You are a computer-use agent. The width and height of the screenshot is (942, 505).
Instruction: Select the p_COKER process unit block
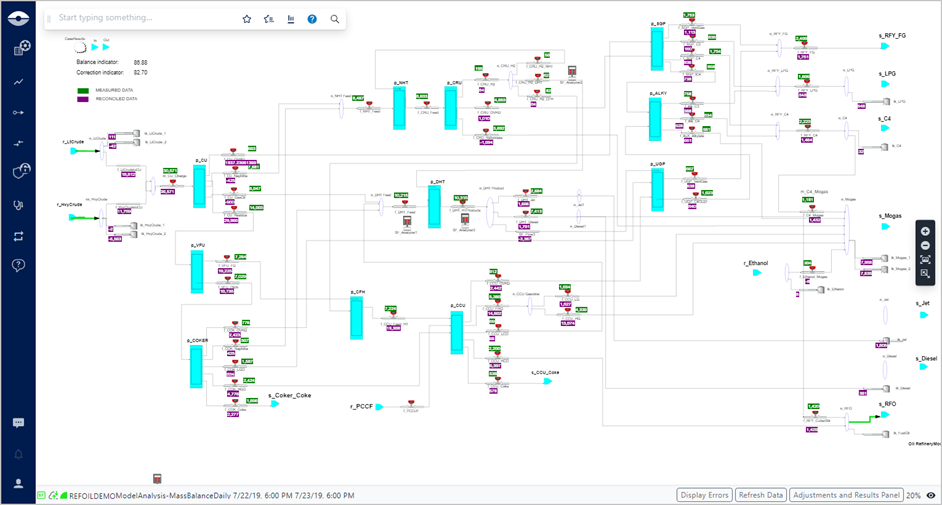point(197,366)
